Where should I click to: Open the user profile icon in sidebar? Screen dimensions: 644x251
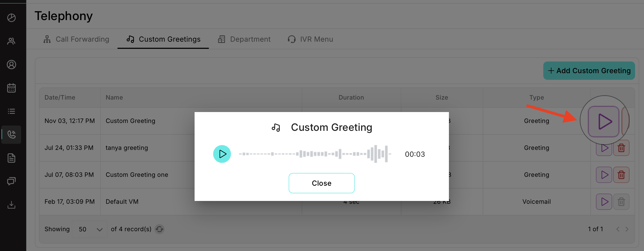coord(11,65)
